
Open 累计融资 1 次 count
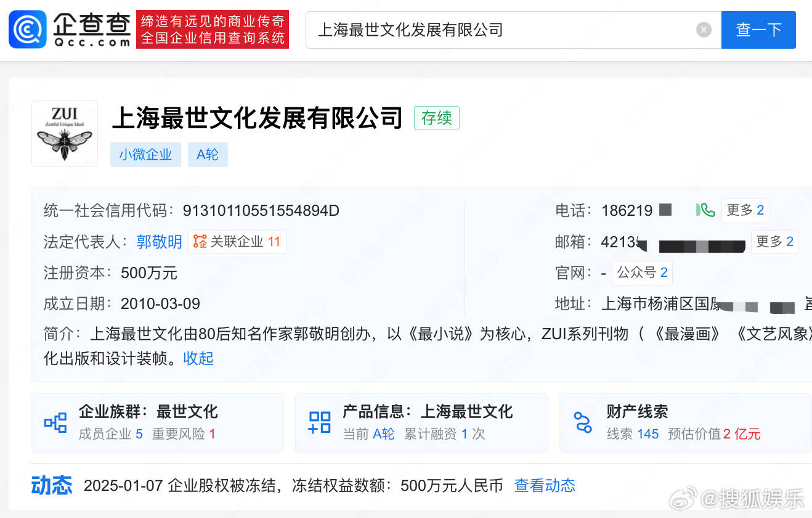[x=444, y=434]
